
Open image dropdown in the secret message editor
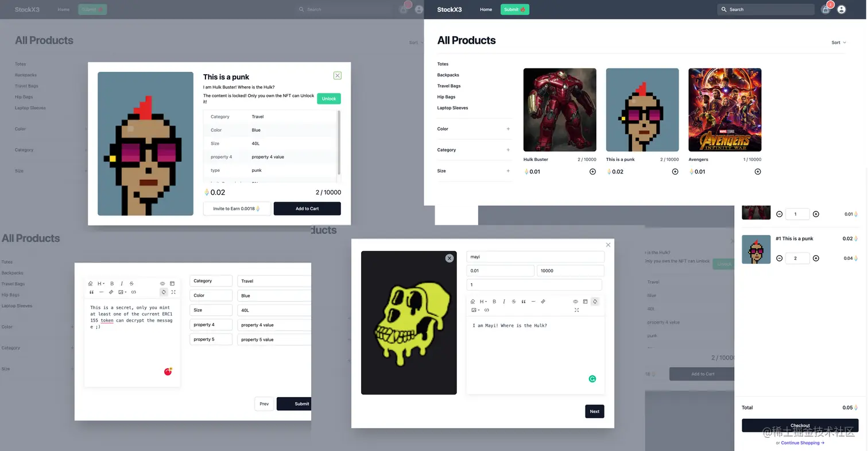pos(122,292)
